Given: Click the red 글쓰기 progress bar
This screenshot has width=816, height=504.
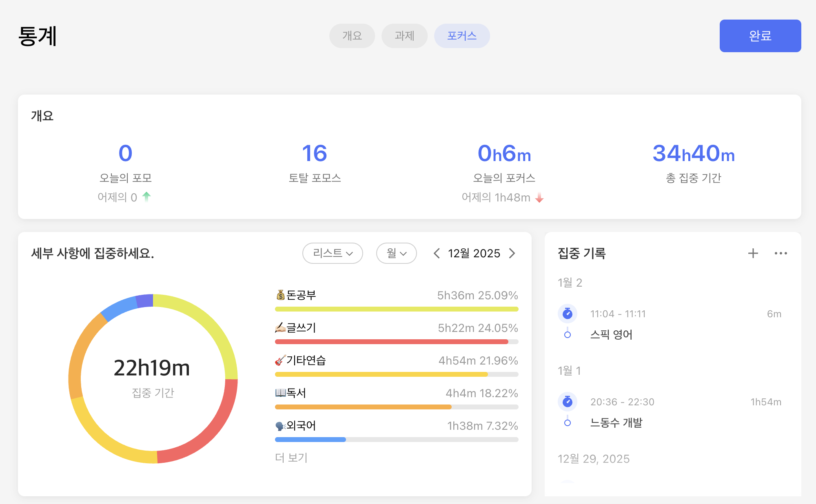Looking at the screenshot, I should (392, 342).
